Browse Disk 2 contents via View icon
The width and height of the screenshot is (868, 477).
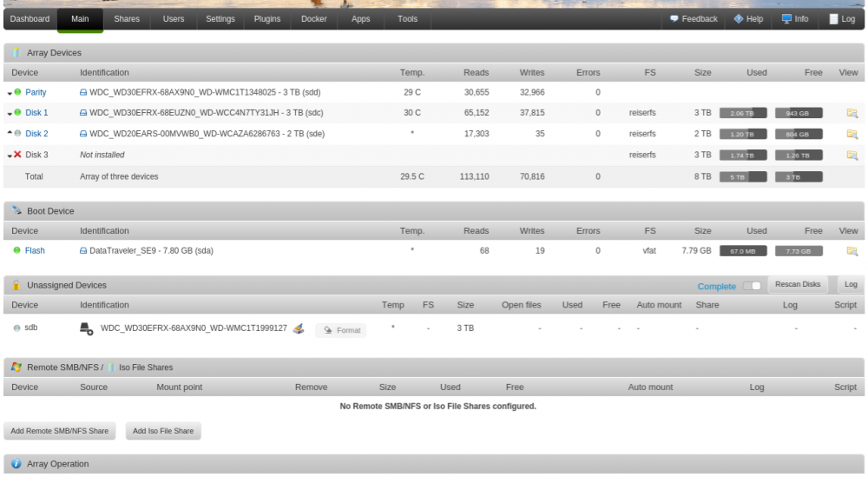coord(852,134)
